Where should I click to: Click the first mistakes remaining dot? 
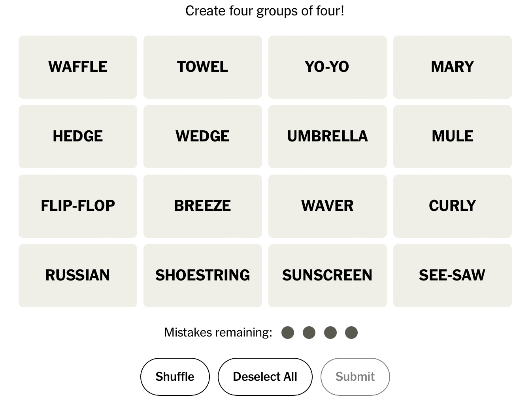(x=288, y=333)
